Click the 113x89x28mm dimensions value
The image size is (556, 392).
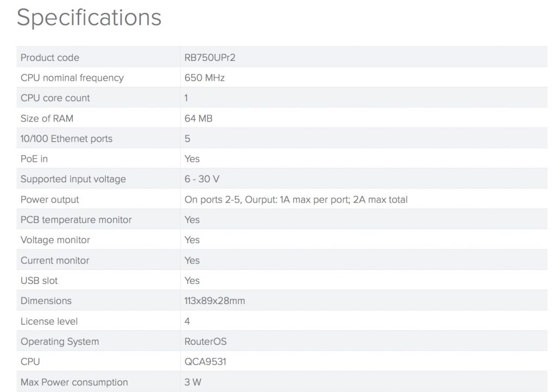215,301
